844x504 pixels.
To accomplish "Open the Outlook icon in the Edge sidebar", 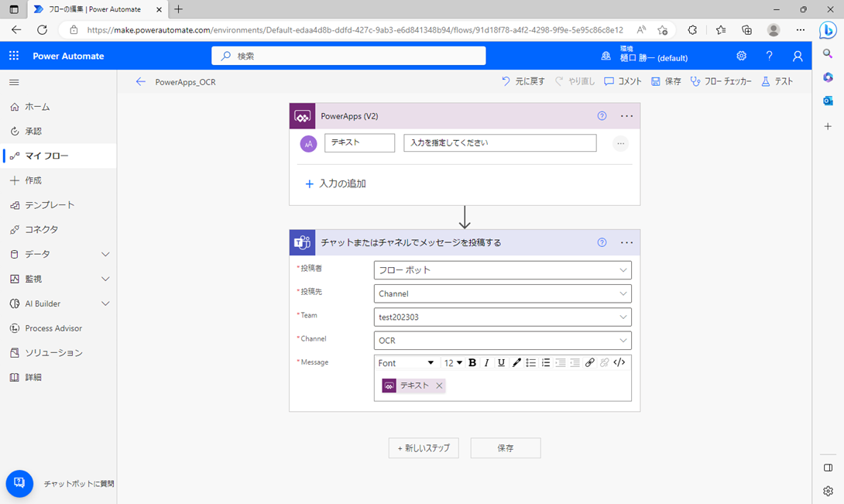I will pos(828,101).
